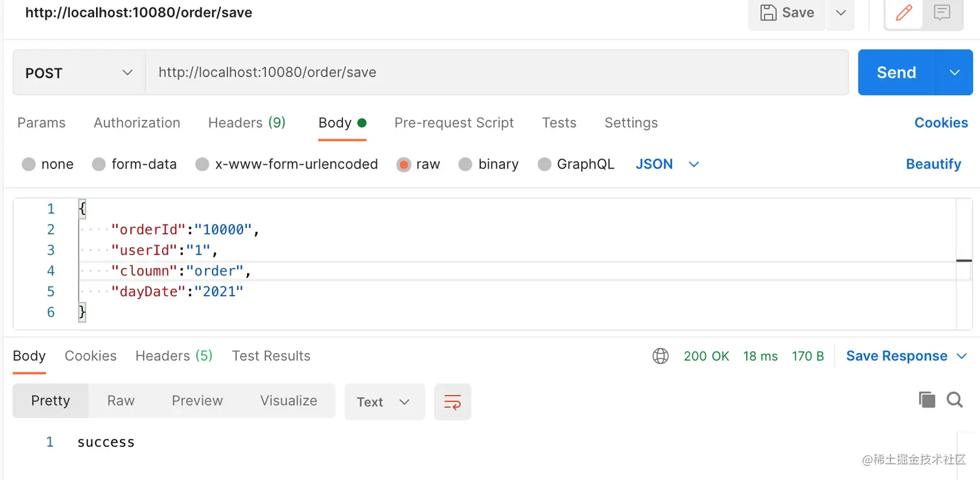980x480 pixels.
Task: Toggle the wrap lines icon
Action: click(x=452, y=402)
